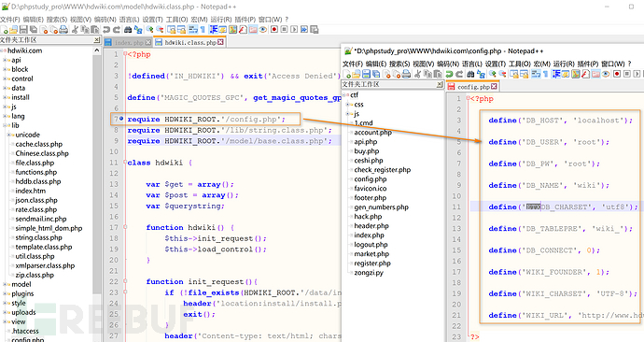The image size is (644, 342).
Task: Click Save icon in config.php window toolbar
Action: click(366, 74)
